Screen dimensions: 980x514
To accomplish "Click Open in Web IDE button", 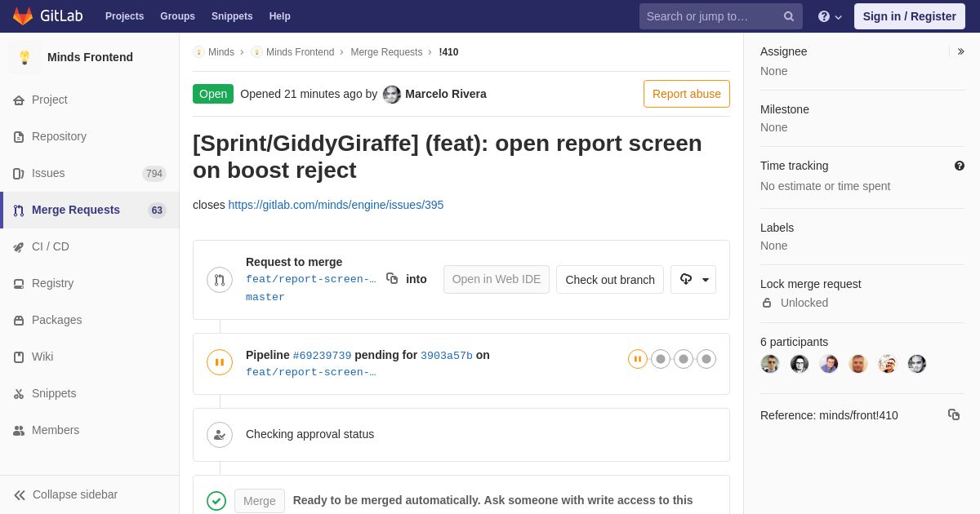I will point(497,279).
